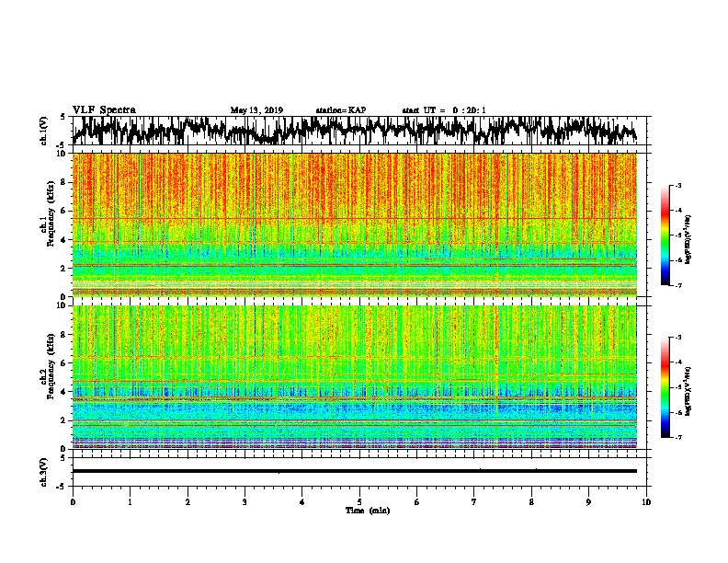Viewport: 728px width, 563px height.
Task: Click the date 'May 13, 2019'
Action: [x=256, y=110]
